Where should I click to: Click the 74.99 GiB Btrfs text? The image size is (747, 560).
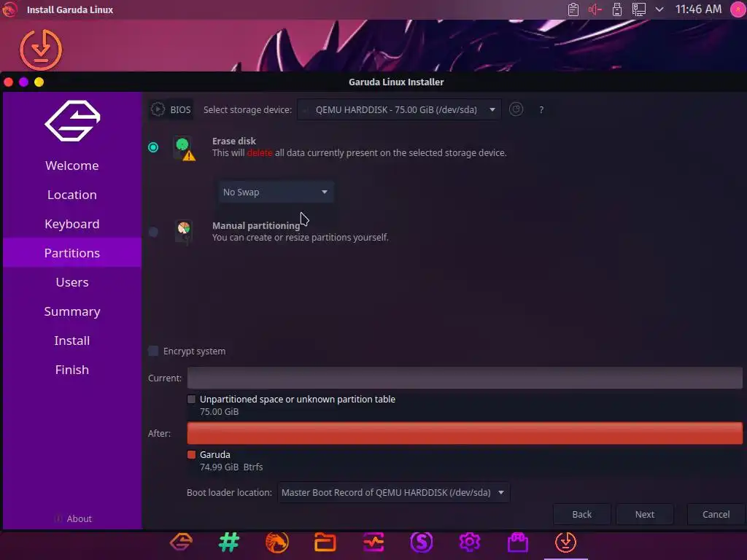231,467
